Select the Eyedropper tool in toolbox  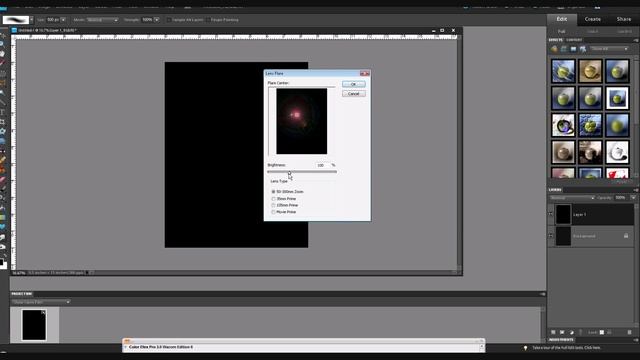[x=2, y=63]
